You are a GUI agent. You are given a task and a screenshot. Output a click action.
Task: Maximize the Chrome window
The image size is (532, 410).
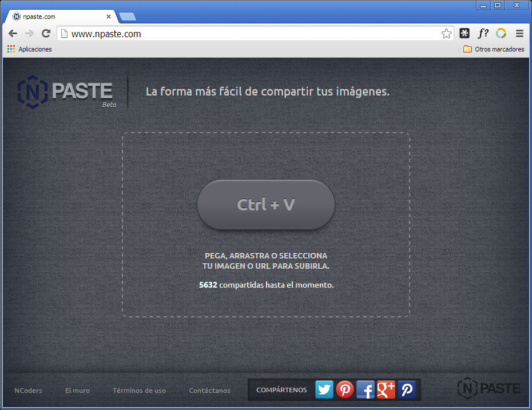498,5
